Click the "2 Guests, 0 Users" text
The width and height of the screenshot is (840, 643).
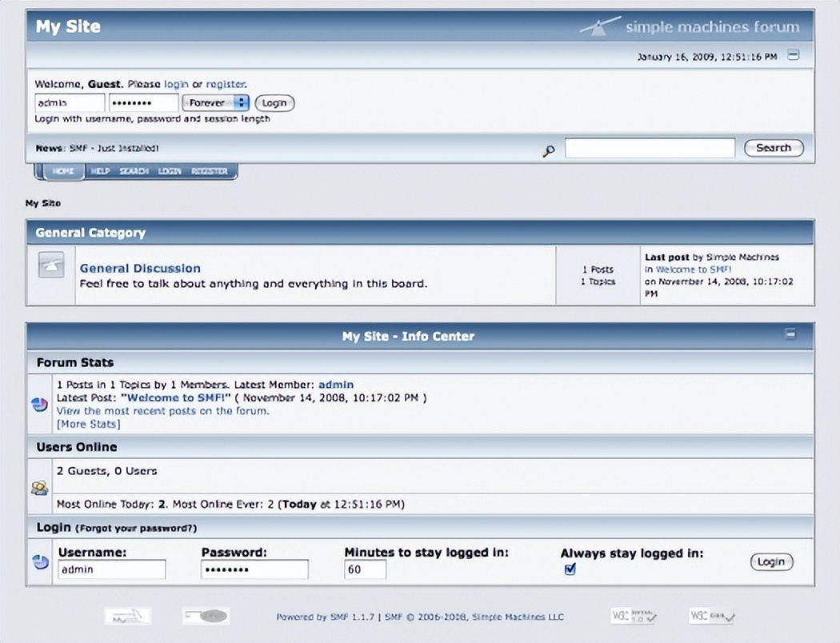[x=107, y=471]
